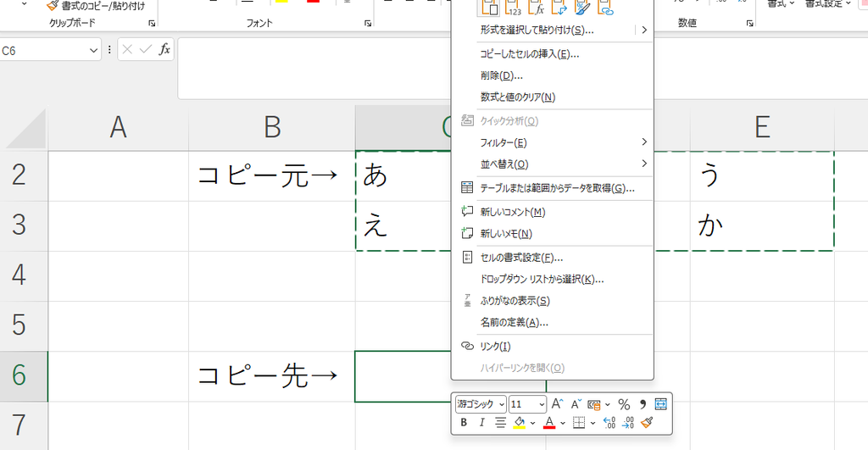The width and height of the screenshot is (868, 450).
Task: Open borders dropdown arrow in mini toolbar
Action: tap(593, 423)
